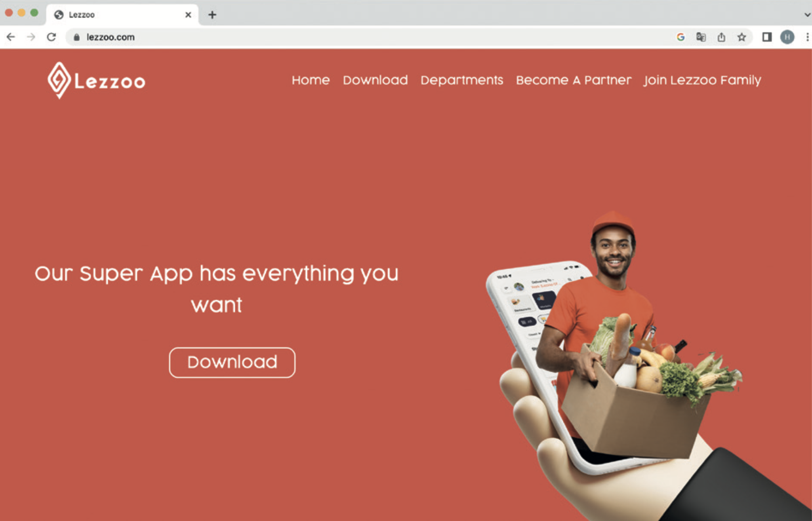Click the translate page icon
This screenshot has height=521, width=812.
pos(701,37)
